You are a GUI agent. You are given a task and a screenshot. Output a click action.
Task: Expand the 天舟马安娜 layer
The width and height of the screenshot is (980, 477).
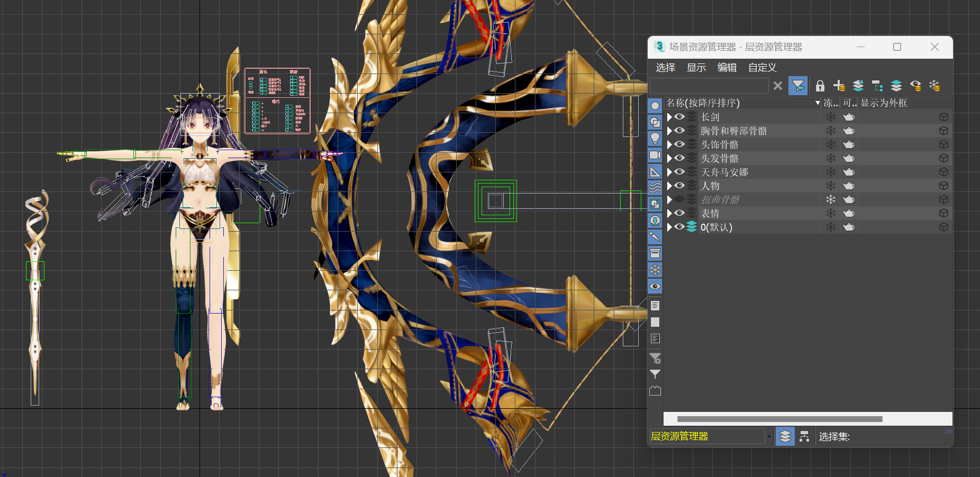click(x=669, y=172)
